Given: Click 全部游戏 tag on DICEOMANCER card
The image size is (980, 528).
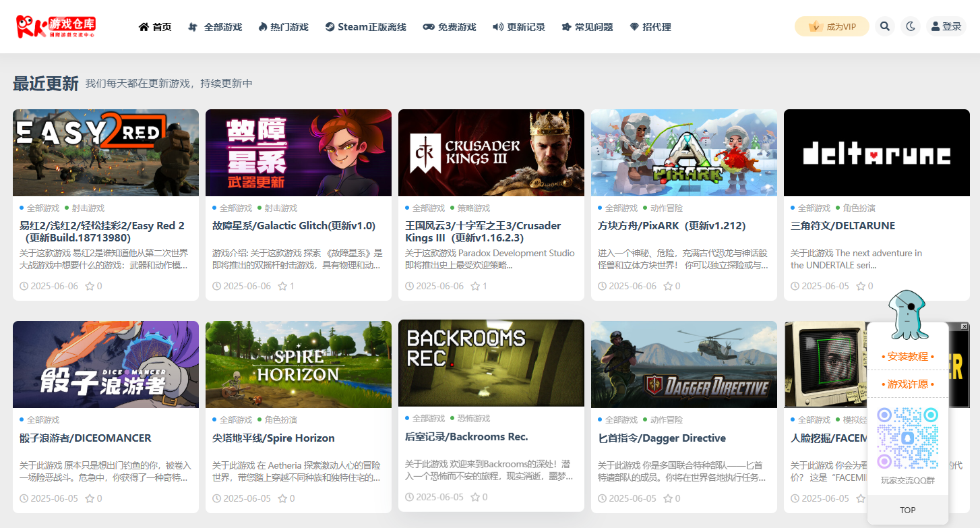Looking at the screenshot, I should click(40, 419).
